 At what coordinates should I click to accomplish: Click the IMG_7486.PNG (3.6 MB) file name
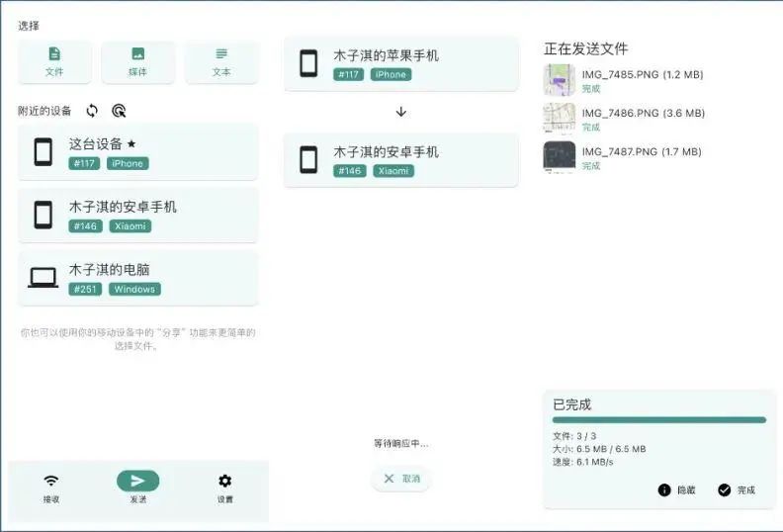point(644,113)
